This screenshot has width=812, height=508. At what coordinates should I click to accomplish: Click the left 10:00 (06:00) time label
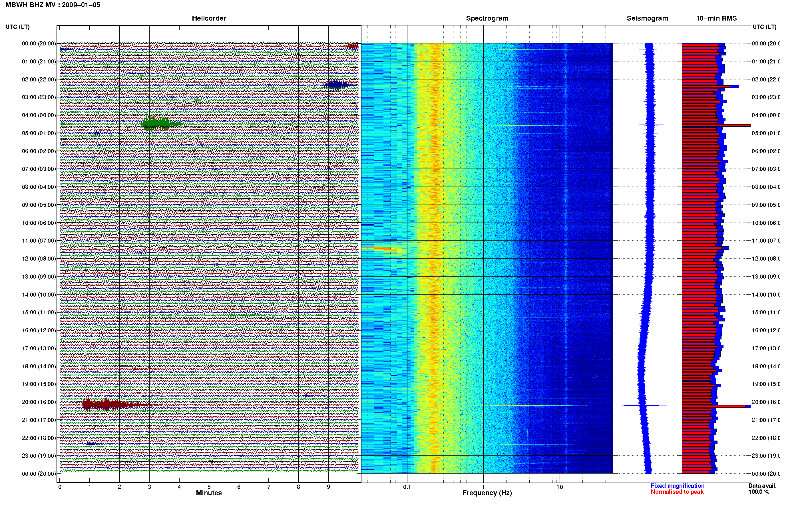coord(39,223)
